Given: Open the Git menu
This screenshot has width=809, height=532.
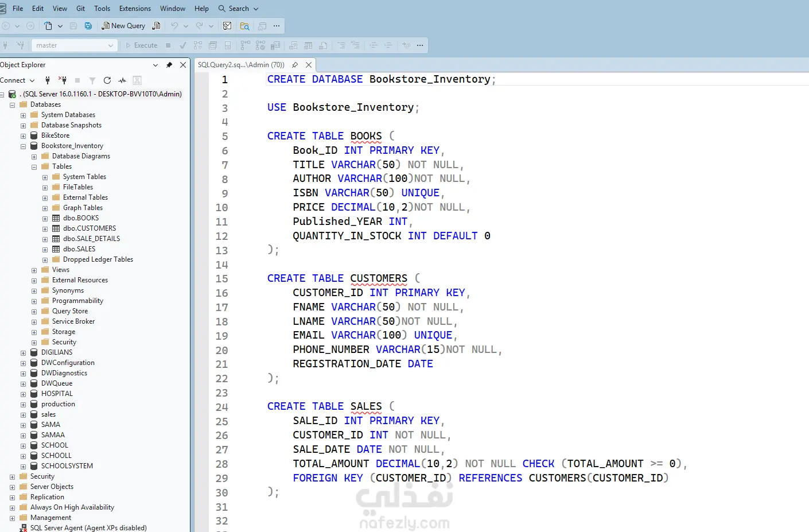Looking at the screenshot, I should point(81,9).
